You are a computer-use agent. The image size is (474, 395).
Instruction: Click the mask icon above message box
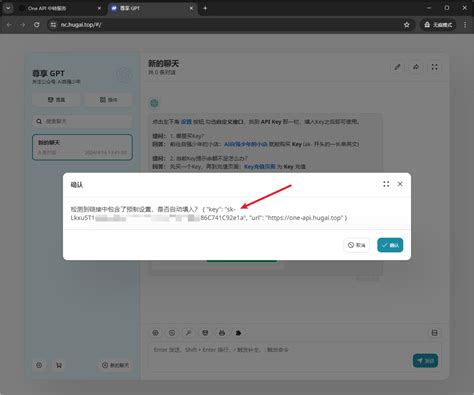[205, 333]
